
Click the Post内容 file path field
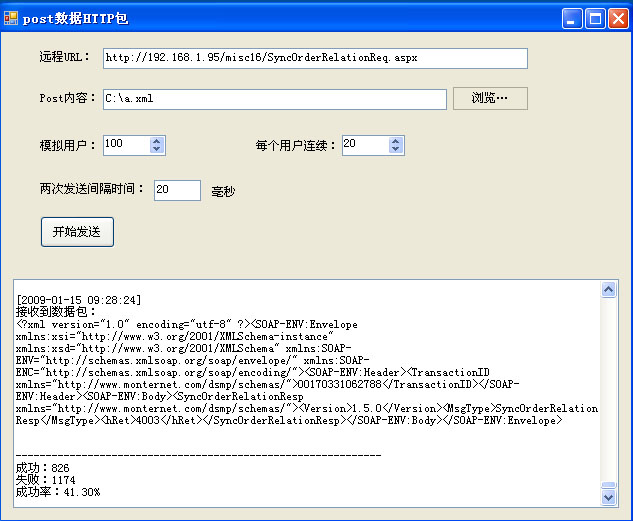pyautogui.click(x=275, y=99)
